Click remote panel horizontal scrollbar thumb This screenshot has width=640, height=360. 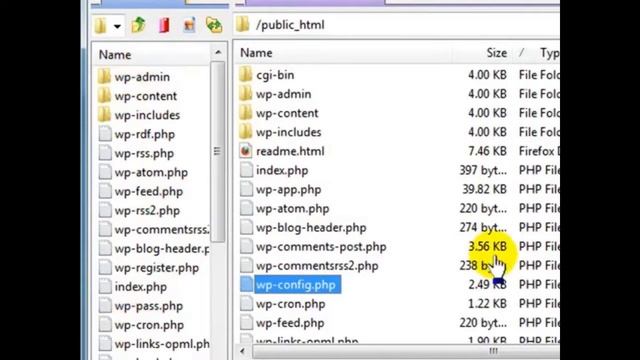pos(406,351)
